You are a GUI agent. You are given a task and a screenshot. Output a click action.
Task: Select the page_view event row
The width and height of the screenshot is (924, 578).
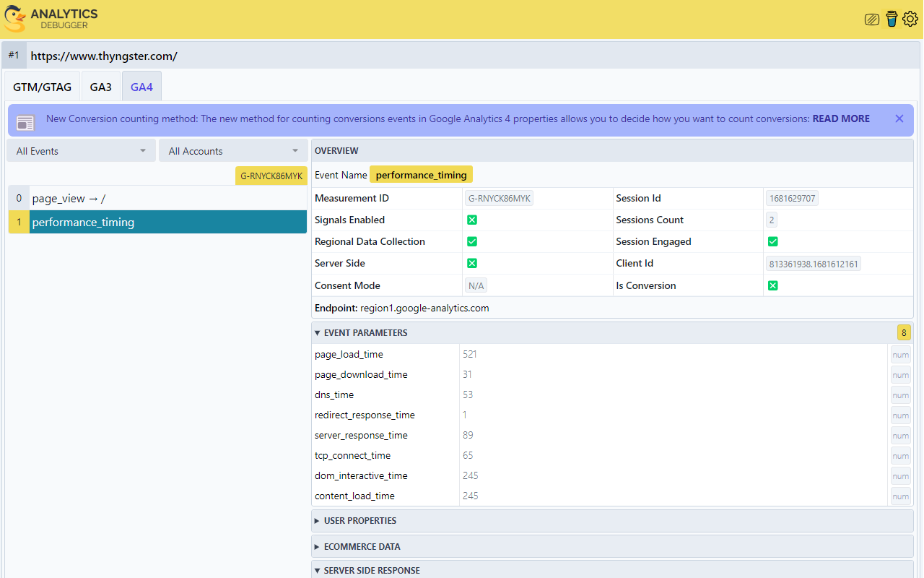coord(157,198)
